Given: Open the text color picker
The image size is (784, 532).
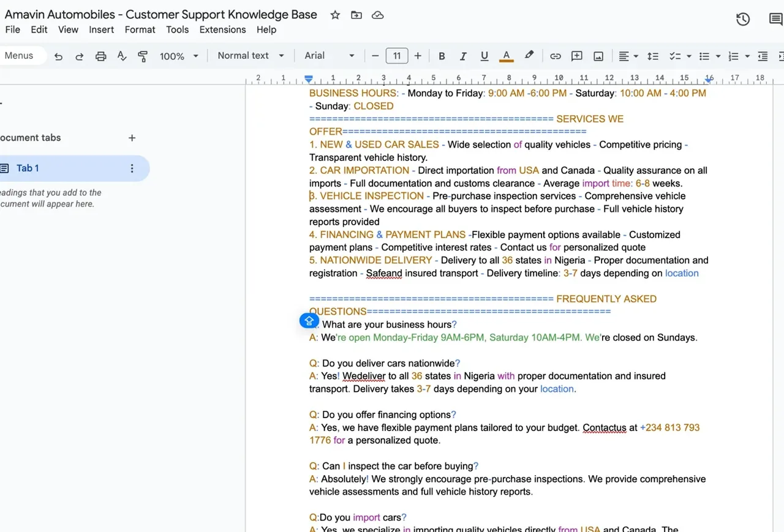Looking at the screenshot, I should 506,56.
